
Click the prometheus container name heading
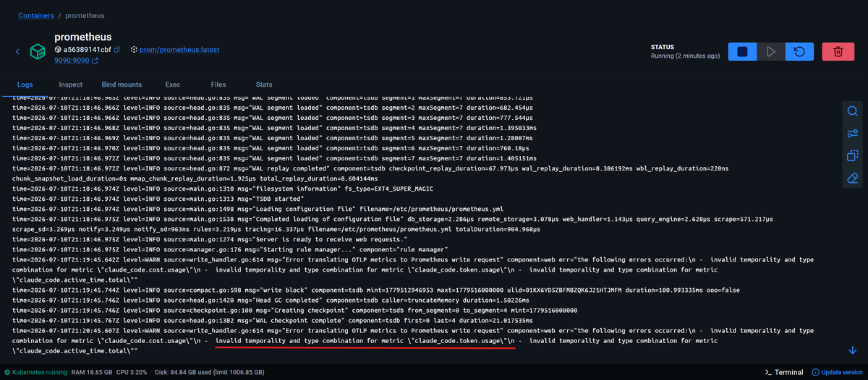pyautogui.click(x=84, y=38)
